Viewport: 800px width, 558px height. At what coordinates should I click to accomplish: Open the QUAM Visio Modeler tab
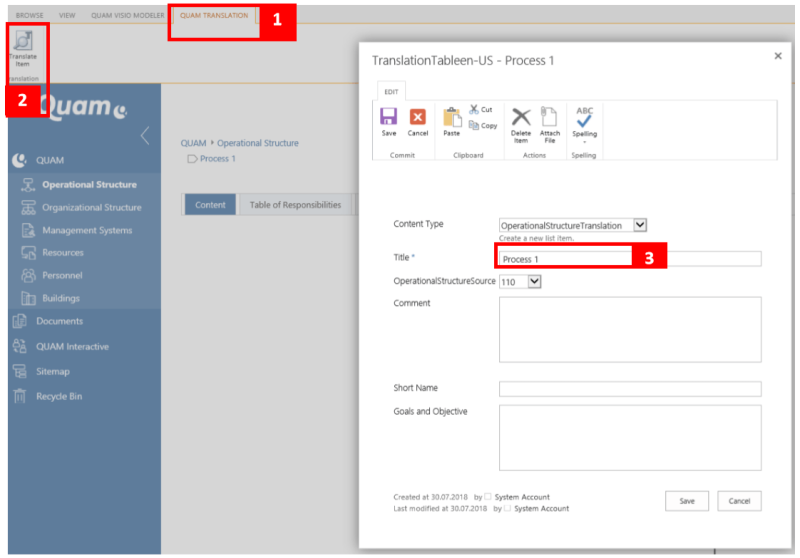pyautogui.click(x=127, y=16)
